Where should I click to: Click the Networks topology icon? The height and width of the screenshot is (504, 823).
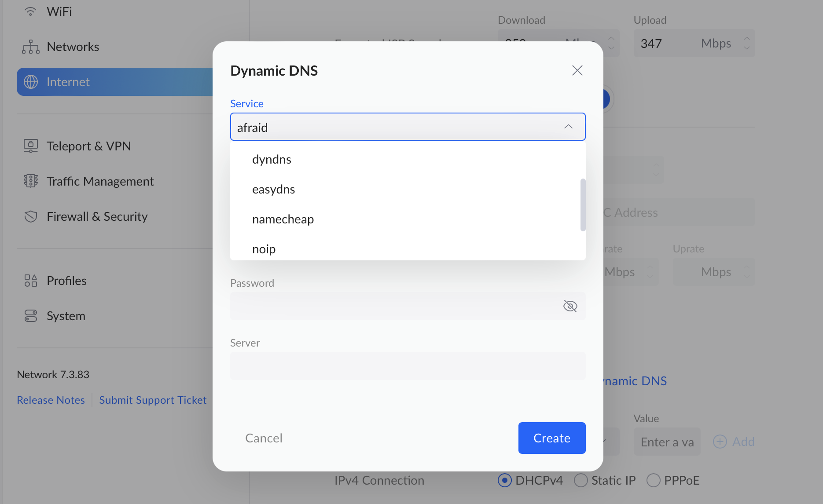(30, 47)
